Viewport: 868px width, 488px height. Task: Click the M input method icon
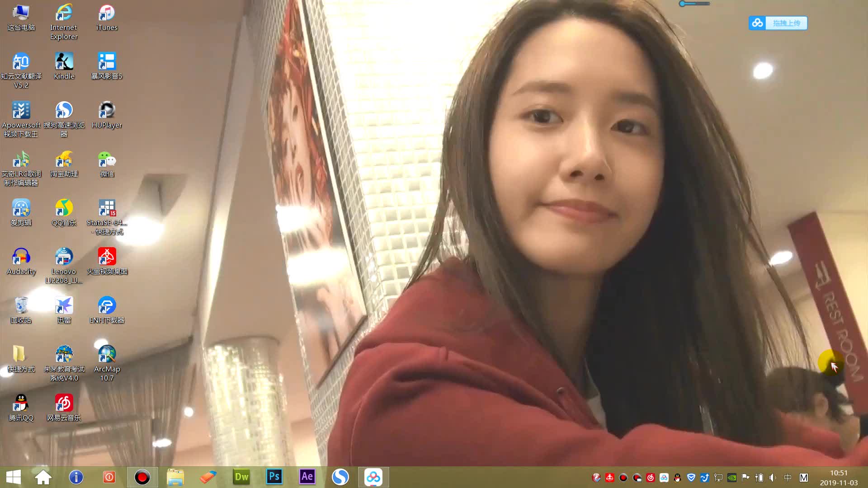[x=804, y=478]
